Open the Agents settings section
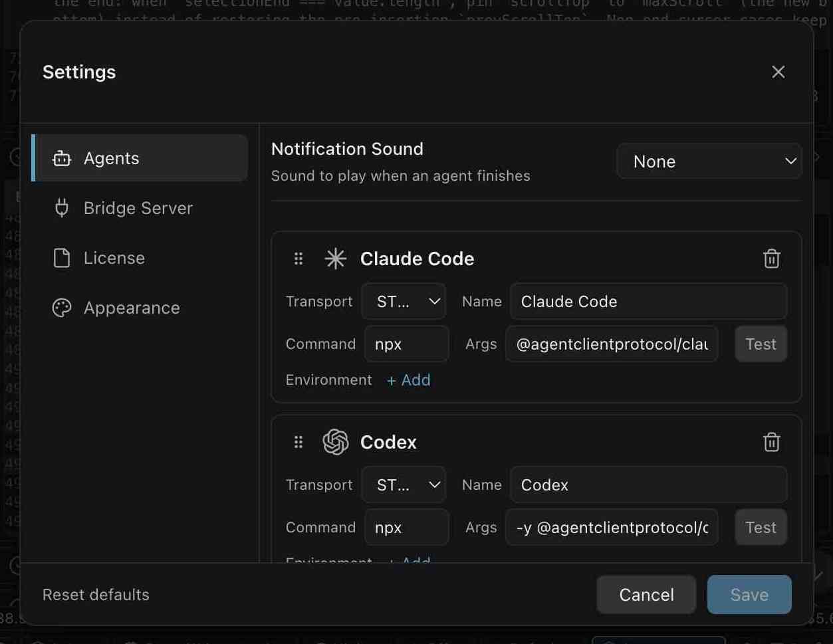833x644 pixels. coord(140,158)
